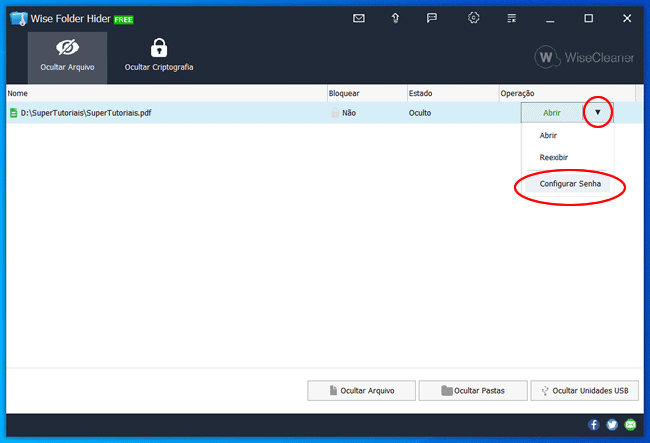Select Abrir from the dropdown menu

pos(548,135)
